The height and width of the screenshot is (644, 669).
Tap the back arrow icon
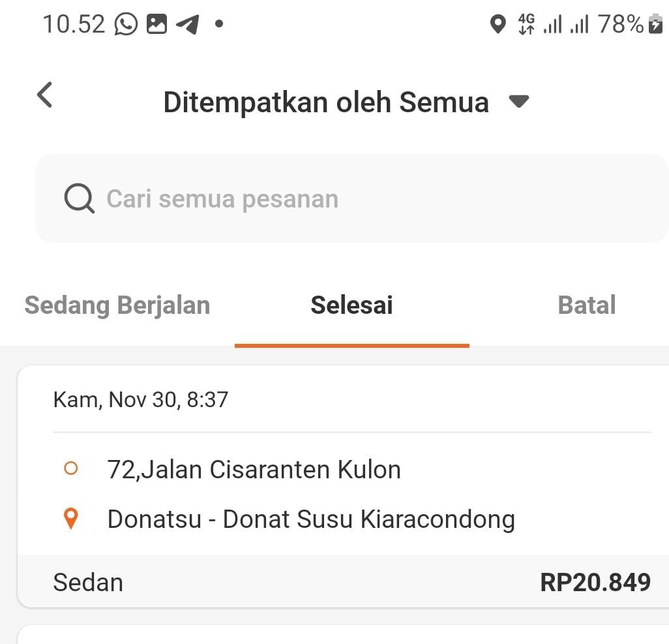click(x=44, y=95)
